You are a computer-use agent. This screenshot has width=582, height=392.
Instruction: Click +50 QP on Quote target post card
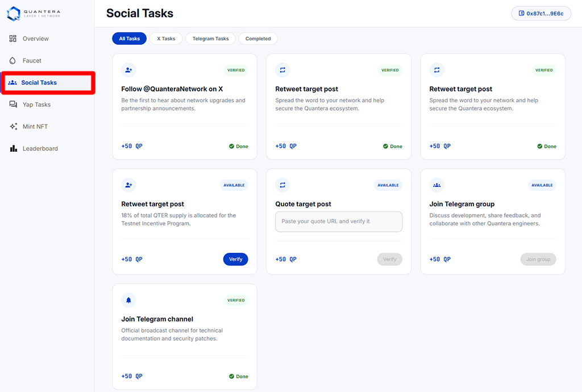point(286,259)
